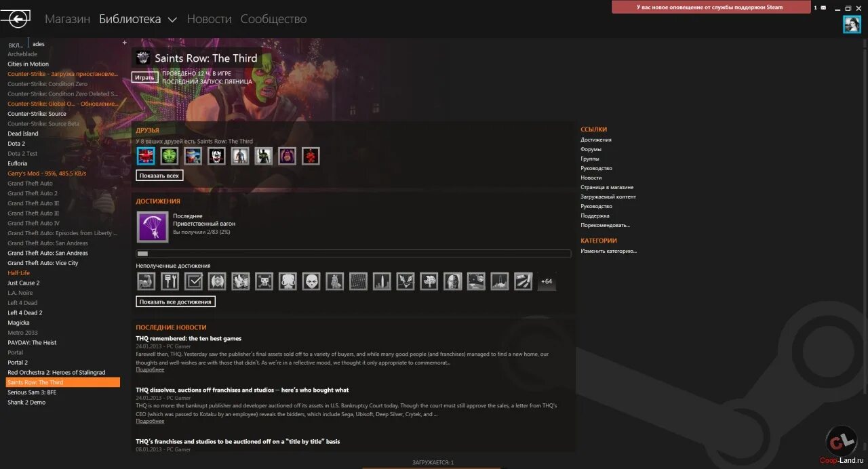This screenshot has height=469, width=868.
Task: Click the plus icon to add game
Action: pyautogui.click(x=124, y=43)
